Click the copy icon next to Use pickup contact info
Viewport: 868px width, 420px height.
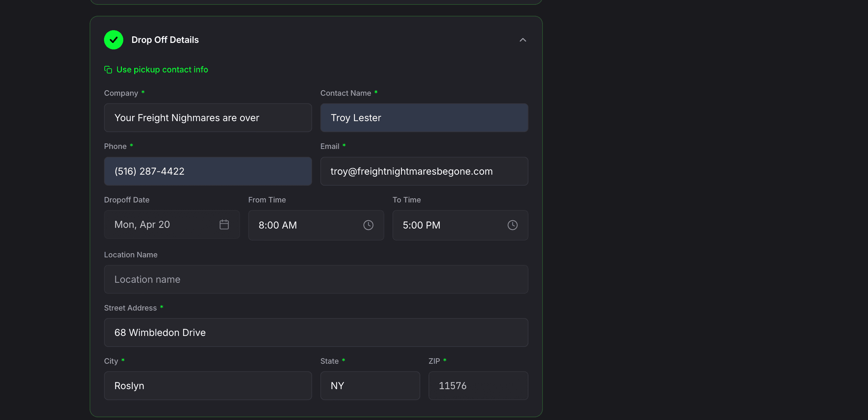coord(108,70)
